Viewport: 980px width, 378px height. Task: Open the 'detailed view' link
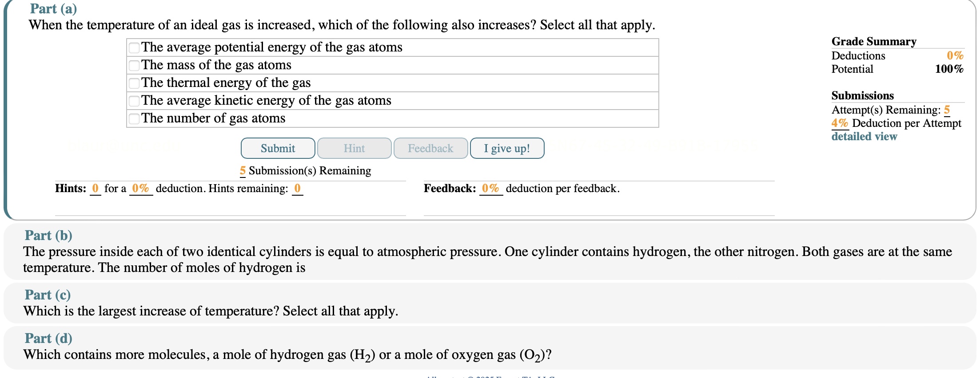(864, 137)
